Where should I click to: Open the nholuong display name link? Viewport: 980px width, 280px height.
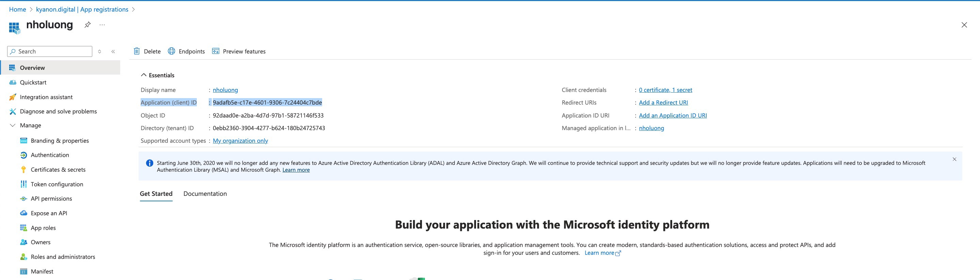(225, 90)
